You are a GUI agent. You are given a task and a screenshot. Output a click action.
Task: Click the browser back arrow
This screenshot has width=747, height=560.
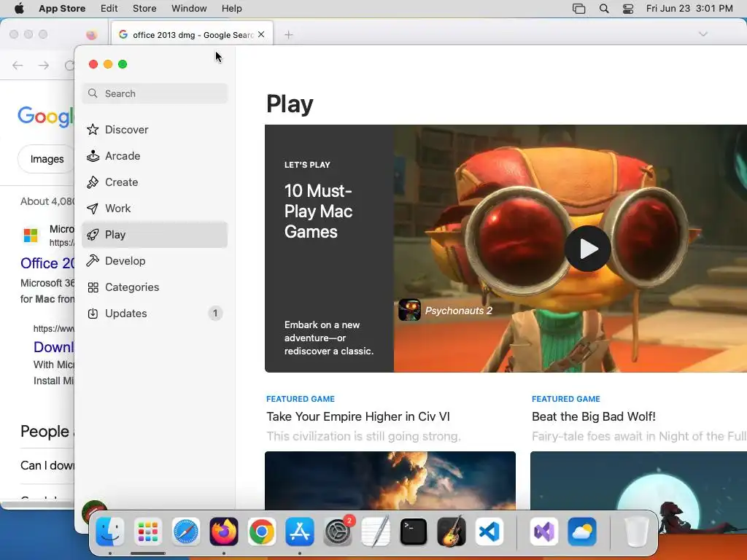point(18,65)
